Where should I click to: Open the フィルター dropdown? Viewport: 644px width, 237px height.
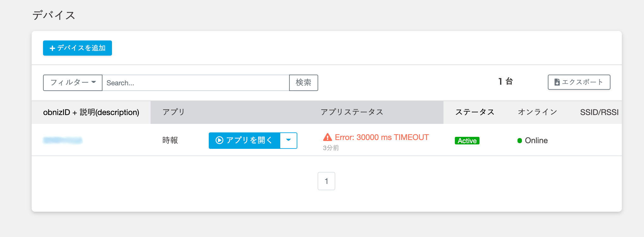point(72,82)
